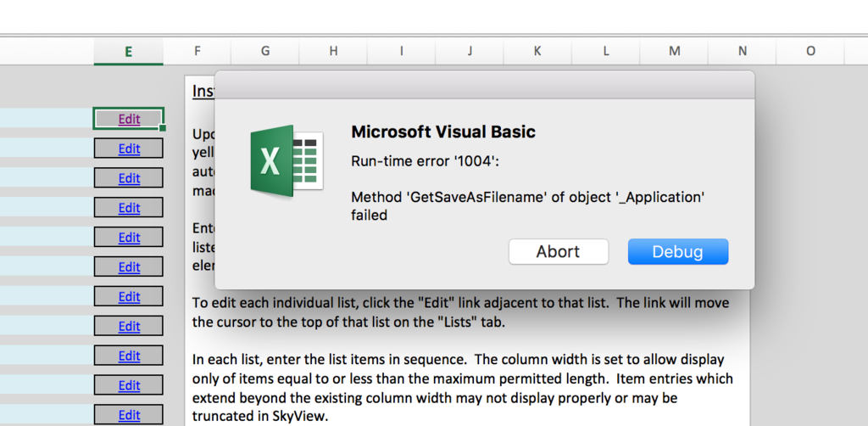The image size is (868, 426).
Task: Click the Excel icon in the error dialog
Action: pyautogui.click(x=286, y=160)
